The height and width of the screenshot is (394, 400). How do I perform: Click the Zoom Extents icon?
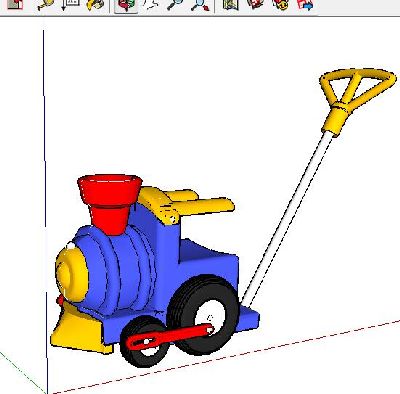pyautogui.click(x=200, y=5)
